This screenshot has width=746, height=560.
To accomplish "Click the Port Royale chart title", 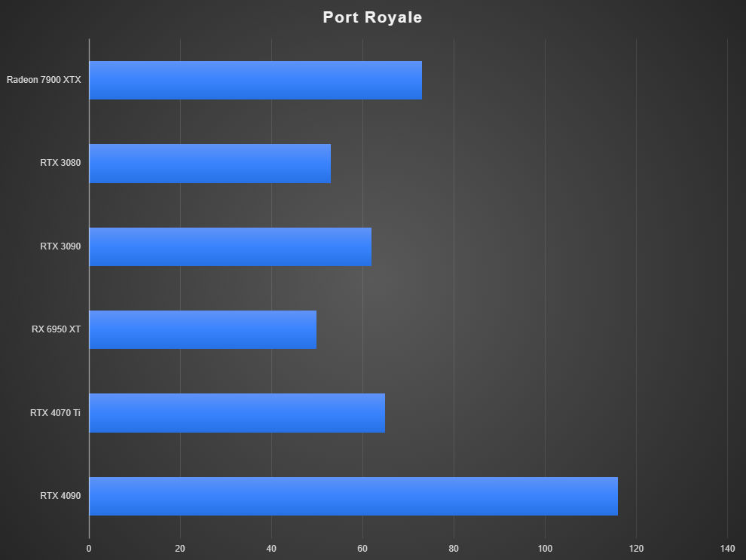I will pyautogui.click(x=372, y=17).
